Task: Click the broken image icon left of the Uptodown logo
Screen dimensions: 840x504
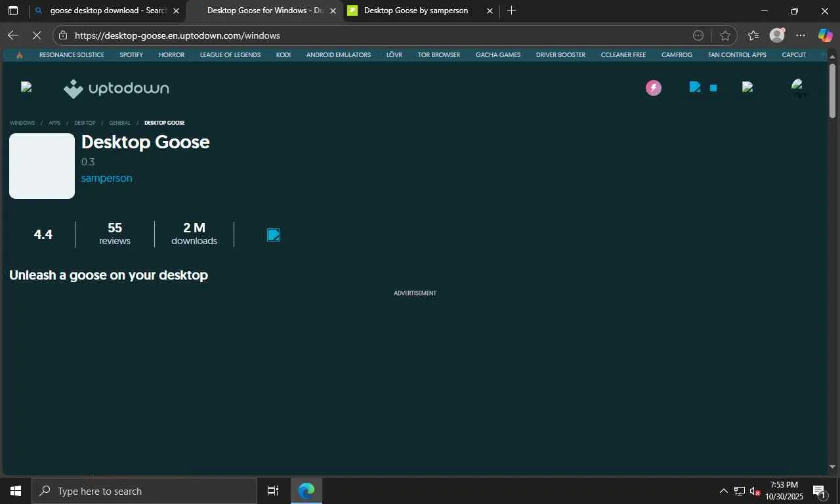Action: 26,87
